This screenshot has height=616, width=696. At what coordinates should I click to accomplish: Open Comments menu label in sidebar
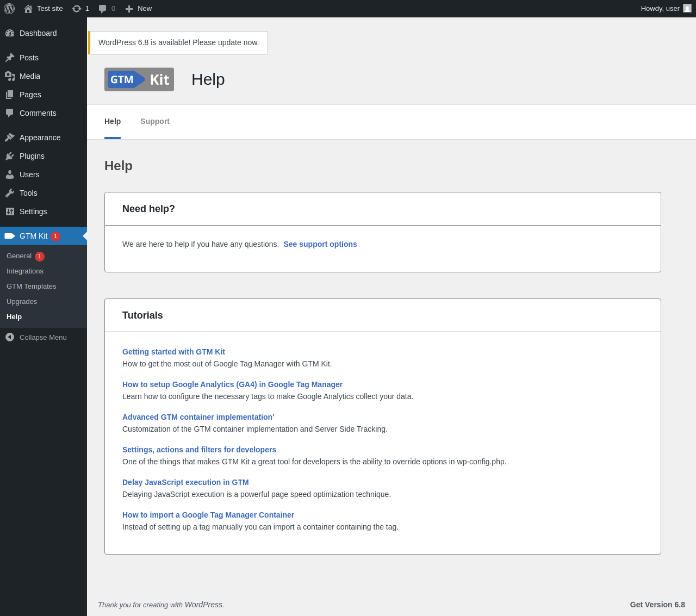pyautogui.click(x=38, y=113)
